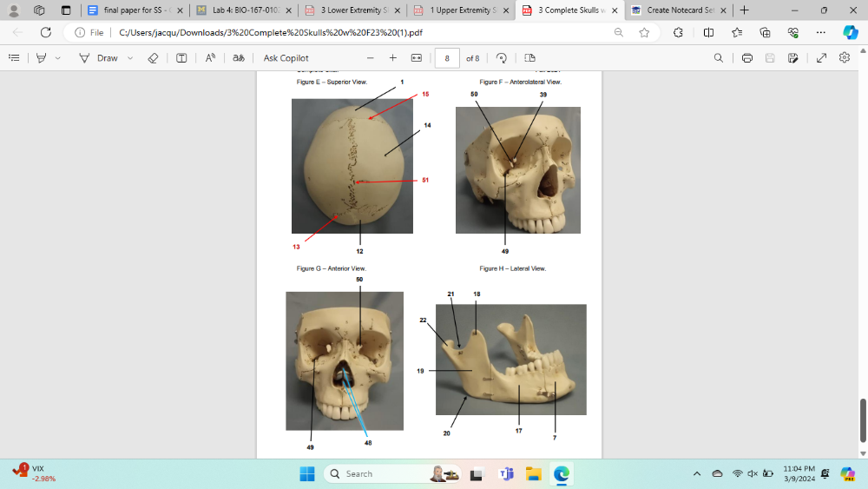Click the page number input field
The height and width of the screenshot is (489, 868).
[446, 58]
